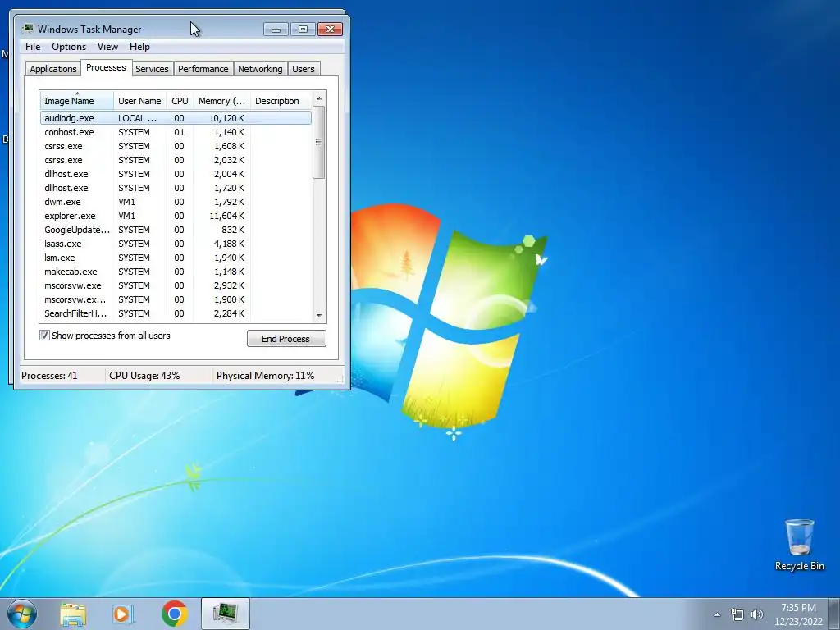This screenshot has width=840, height=630.
Task: Switch to the Networking tab
Action: [260, 69]
